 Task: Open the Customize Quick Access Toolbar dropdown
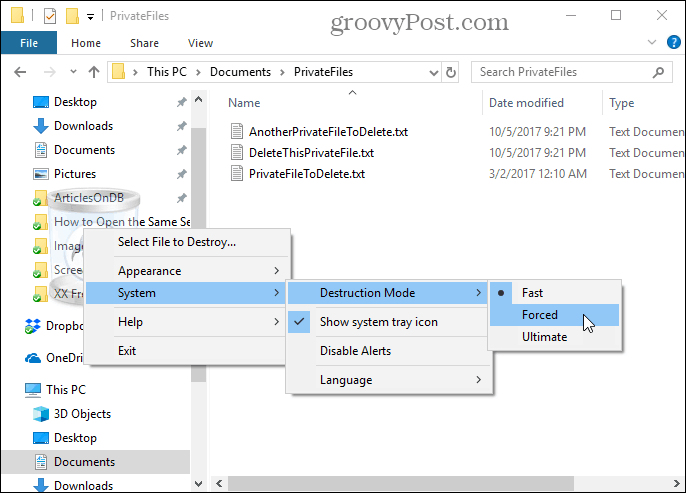tap(90, 17)
